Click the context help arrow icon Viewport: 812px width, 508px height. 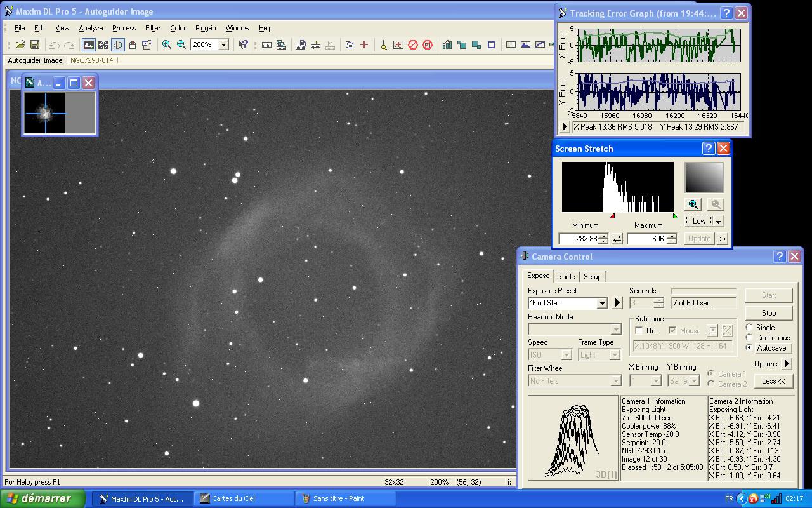point(242,45)
